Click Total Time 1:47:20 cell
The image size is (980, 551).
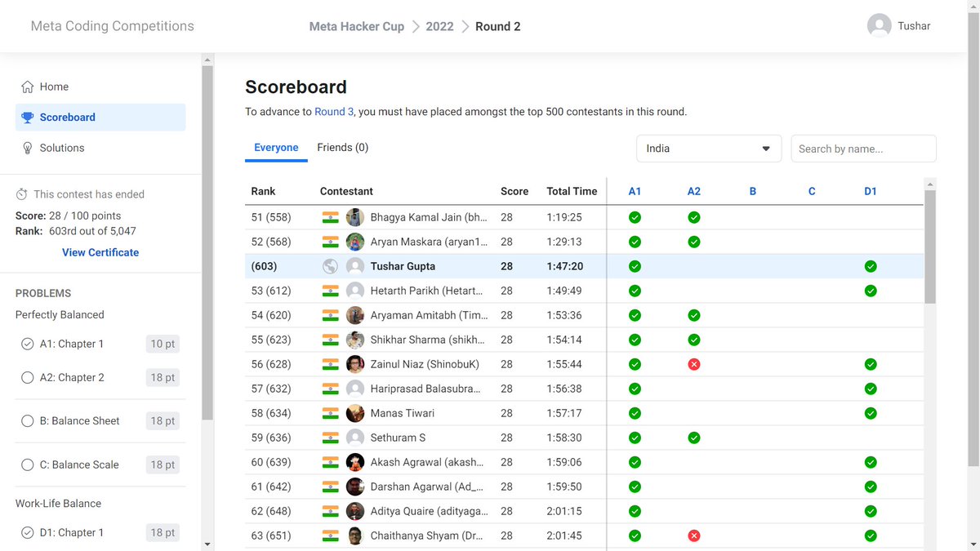click(564, 266)
